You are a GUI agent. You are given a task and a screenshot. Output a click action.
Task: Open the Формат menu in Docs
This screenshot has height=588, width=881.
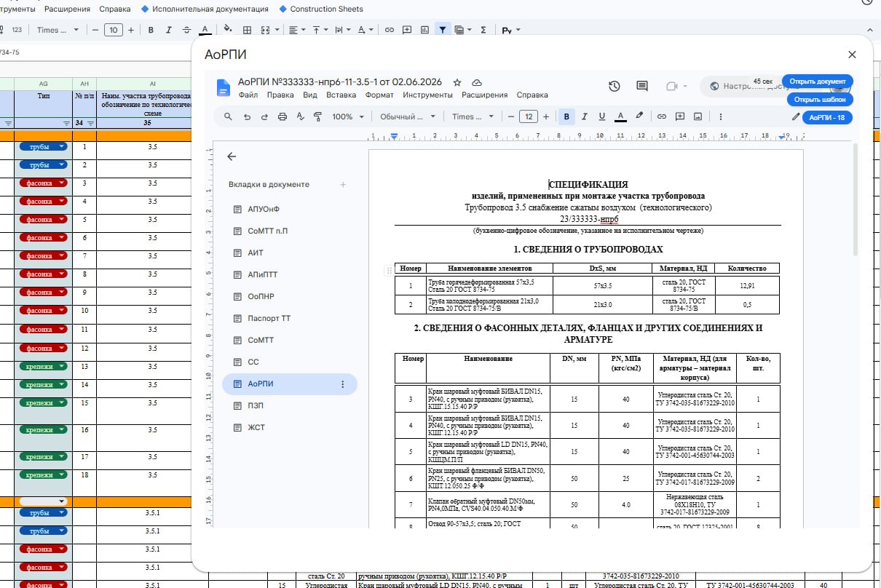[x=379, y=95]
